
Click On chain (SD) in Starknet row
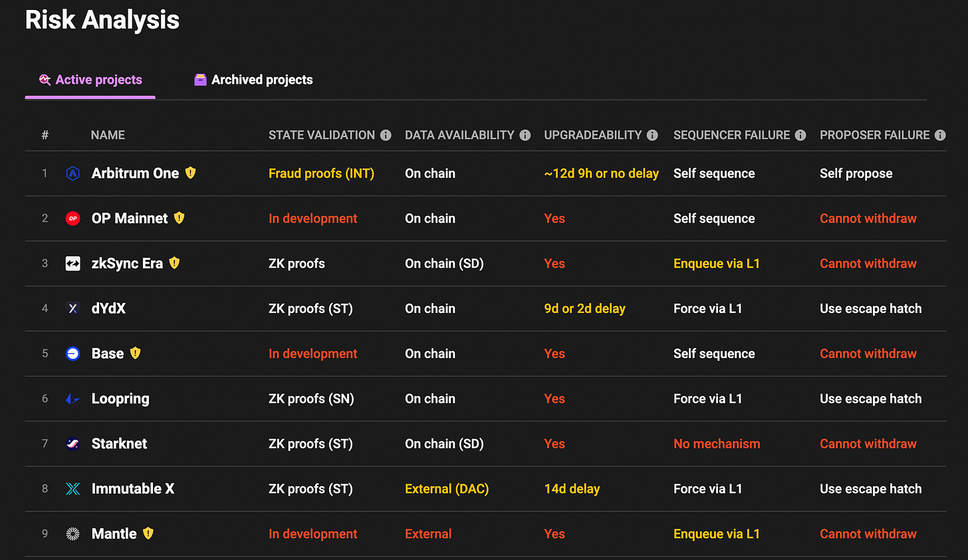click(x=444, y=444)
